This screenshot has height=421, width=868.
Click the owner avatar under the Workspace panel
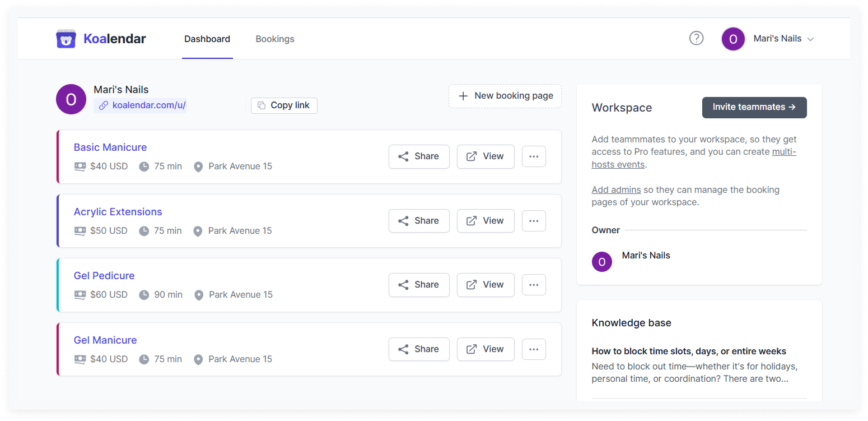click(602, 262)
